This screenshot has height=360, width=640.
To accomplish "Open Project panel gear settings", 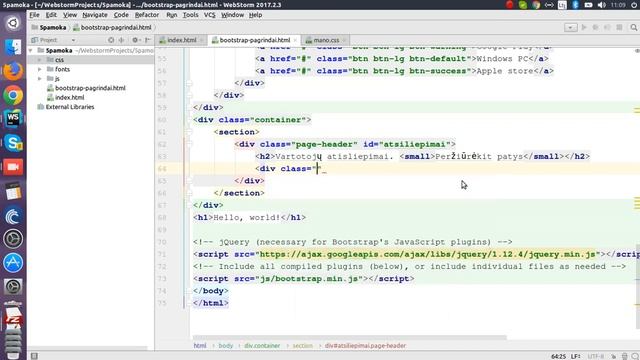I will (135, 40).
